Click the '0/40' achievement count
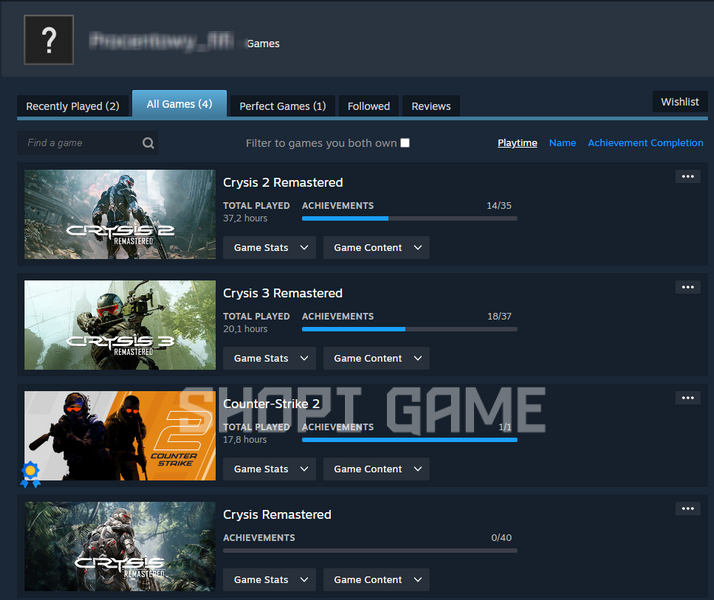Image resolution: width=714 pixels, height=600 pixels. coord(501,538)
